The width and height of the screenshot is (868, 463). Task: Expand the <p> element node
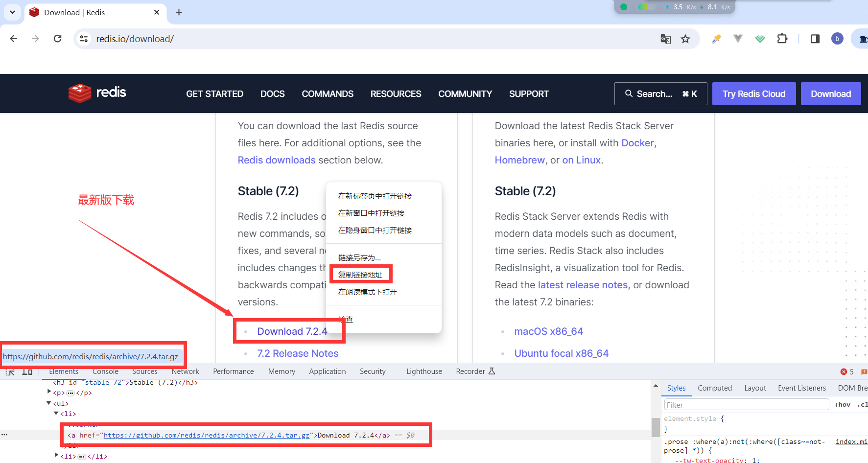click(x=49, y=392)
